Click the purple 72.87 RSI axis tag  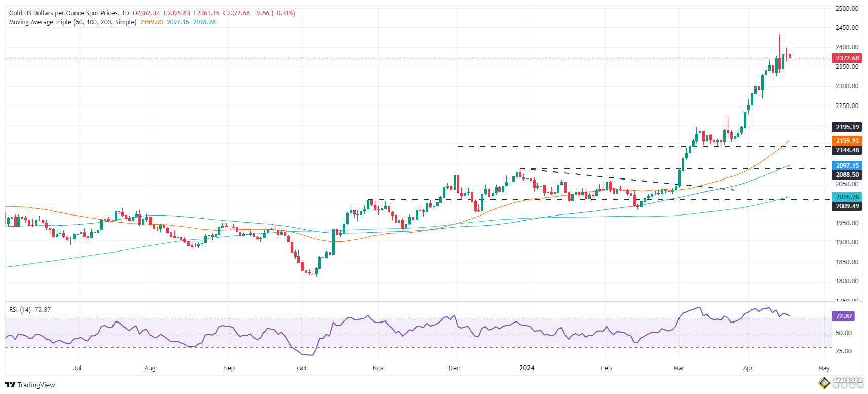844,316
